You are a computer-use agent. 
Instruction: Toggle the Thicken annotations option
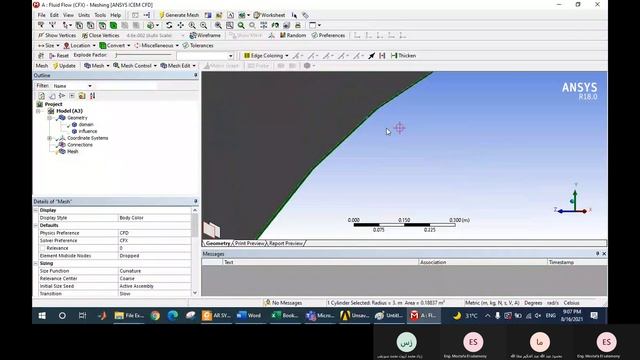click(x=403, y=56)
